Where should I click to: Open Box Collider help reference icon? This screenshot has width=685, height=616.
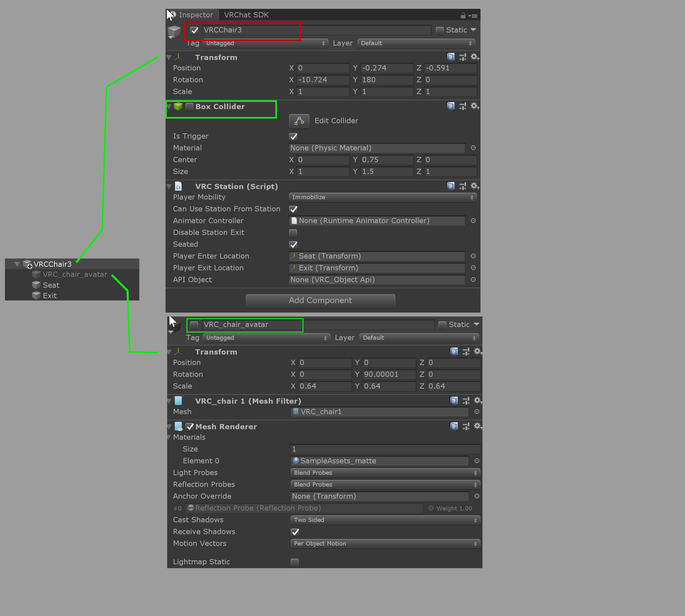[450, 106]
